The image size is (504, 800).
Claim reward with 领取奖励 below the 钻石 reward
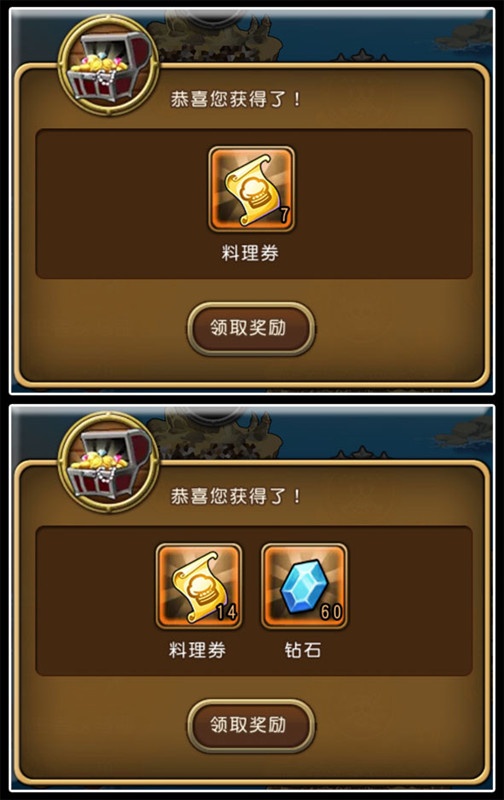click(251, 725)
